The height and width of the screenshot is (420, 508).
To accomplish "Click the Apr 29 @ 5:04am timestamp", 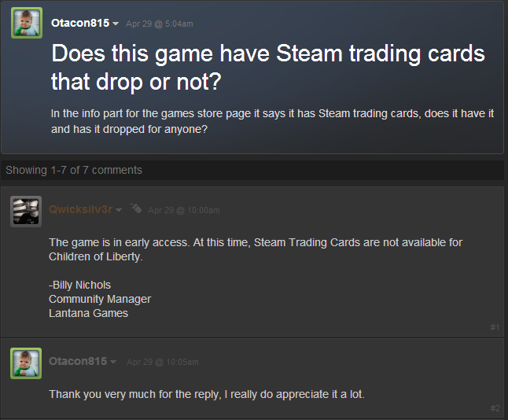I will [160, 24].
